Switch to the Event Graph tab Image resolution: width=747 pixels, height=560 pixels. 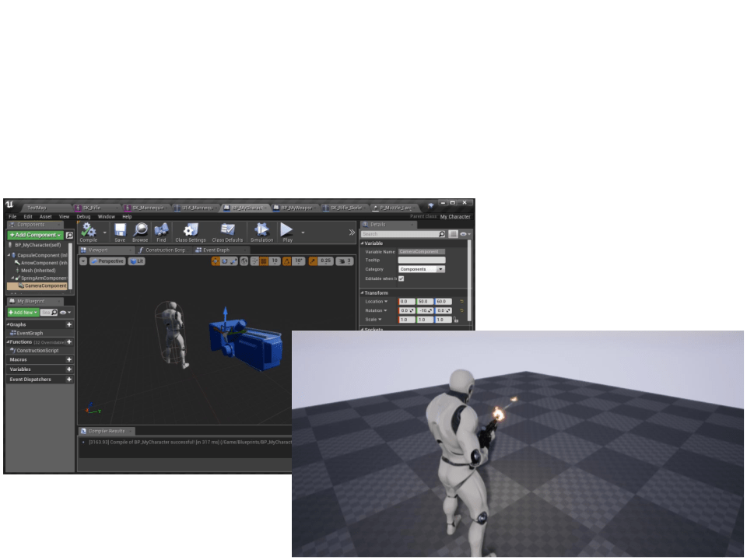click(x=216, y=250)
